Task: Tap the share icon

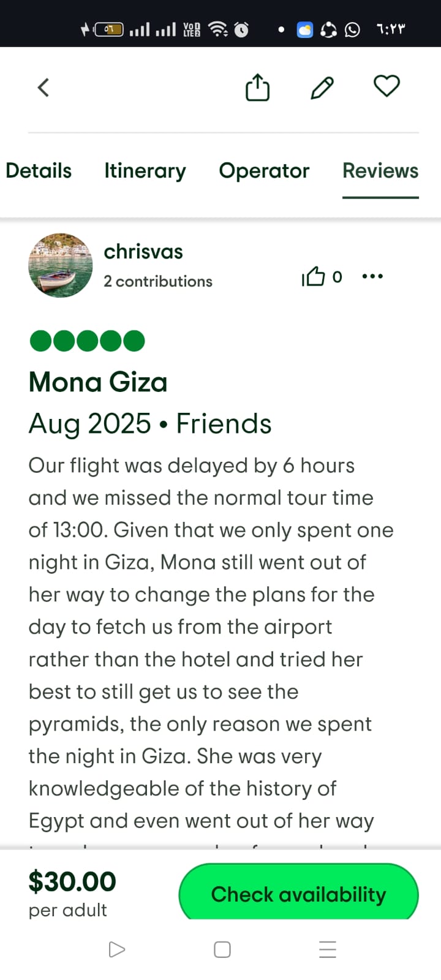Action: (257, 88)
